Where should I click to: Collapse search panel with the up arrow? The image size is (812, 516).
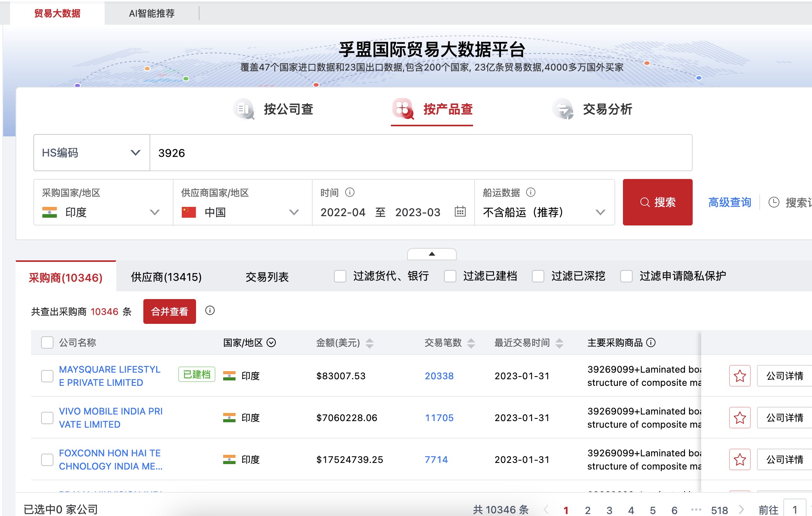[x=432, y=254]
